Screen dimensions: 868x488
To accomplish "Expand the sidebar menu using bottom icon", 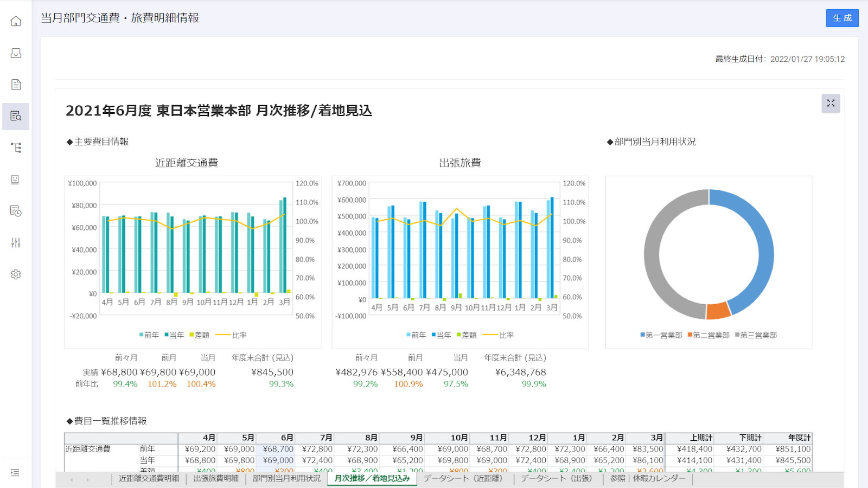I will [15, 473].
